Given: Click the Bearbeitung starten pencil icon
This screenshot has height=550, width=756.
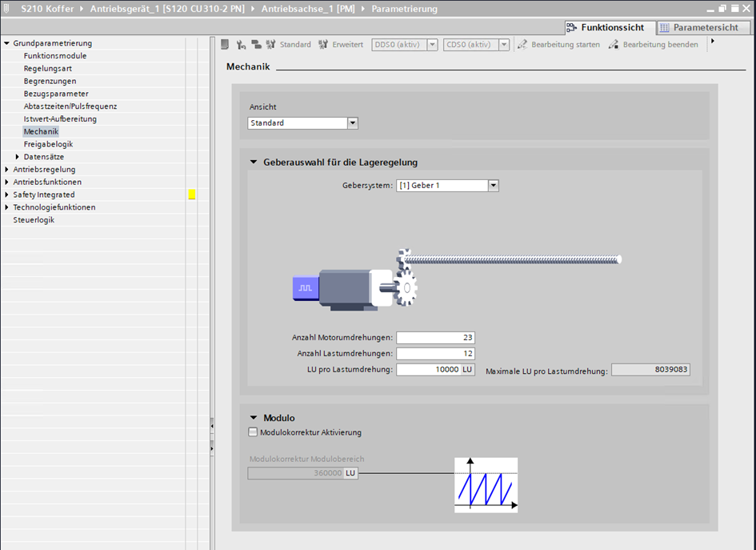Looking at the screenshot, I should 522,45.
